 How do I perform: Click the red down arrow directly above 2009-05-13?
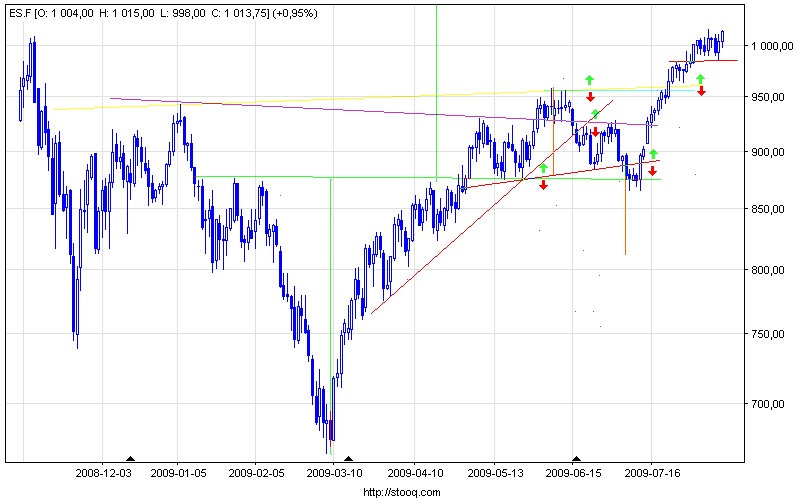[x=543, y=185]
